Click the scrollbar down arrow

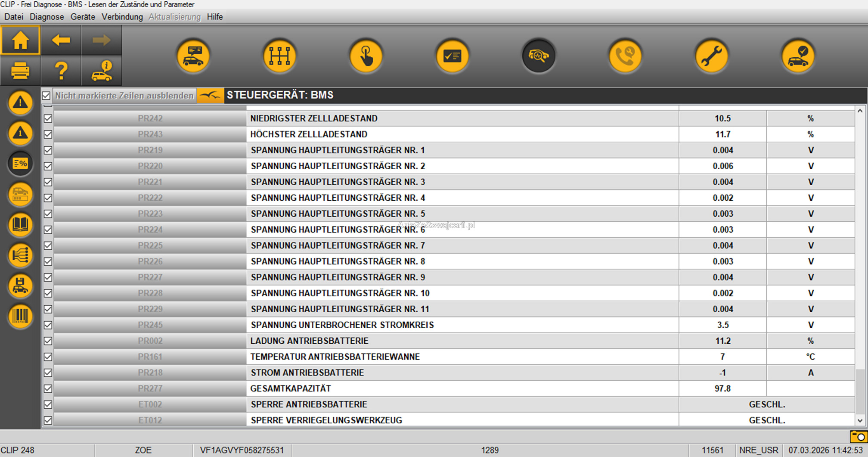[x=860, y=421]
